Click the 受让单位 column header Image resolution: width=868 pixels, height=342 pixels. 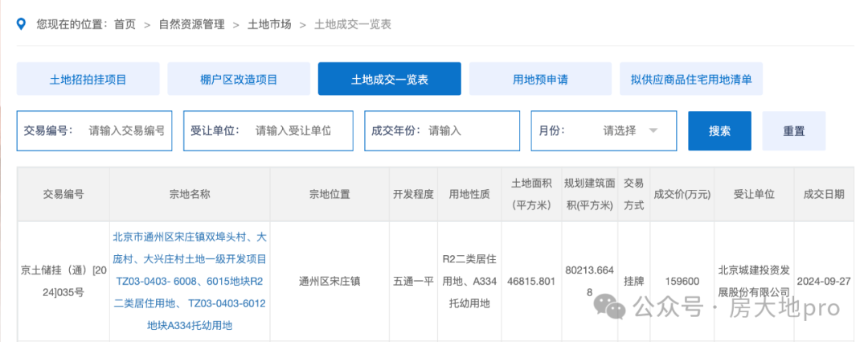(x=754, y=195)
